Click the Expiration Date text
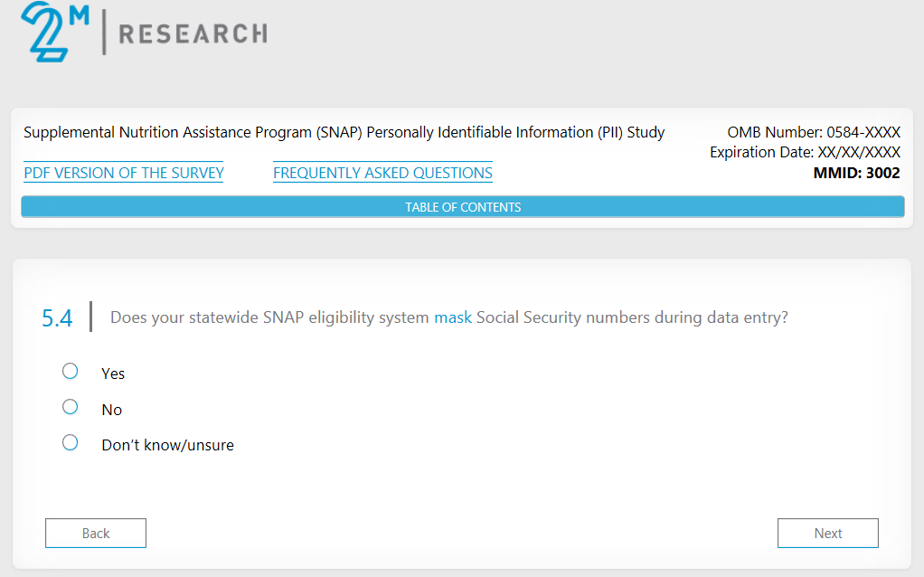Viewport: 924px width, 577px height. 805,153
